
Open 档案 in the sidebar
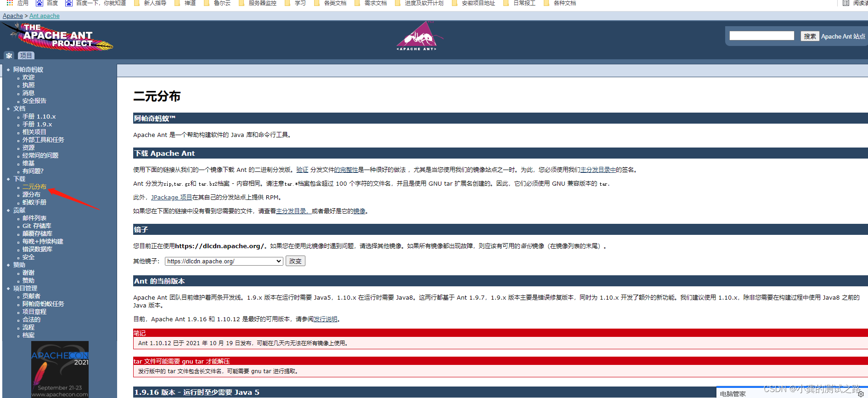point(28,335)
